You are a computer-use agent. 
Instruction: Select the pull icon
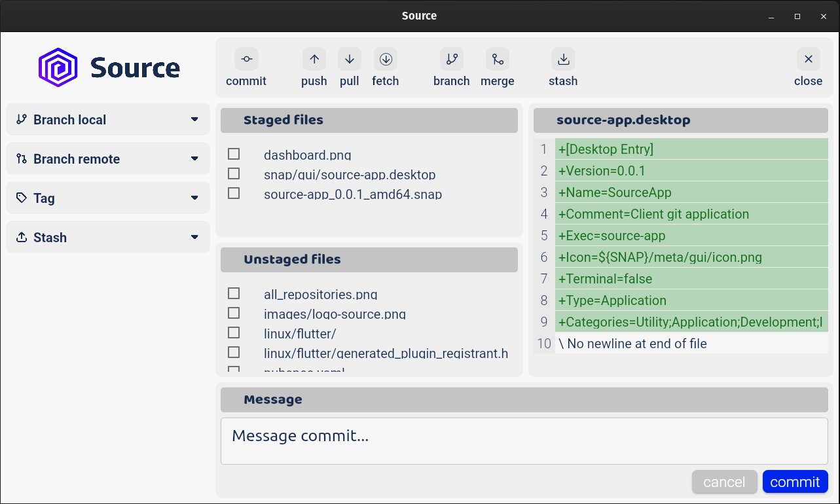(349, 58)
